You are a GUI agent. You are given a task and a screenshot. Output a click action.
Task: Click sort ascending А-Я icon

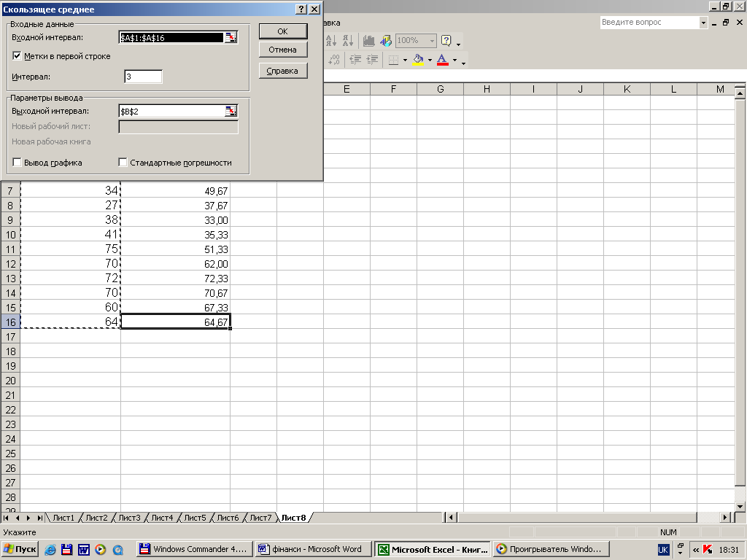coord(331,41)
